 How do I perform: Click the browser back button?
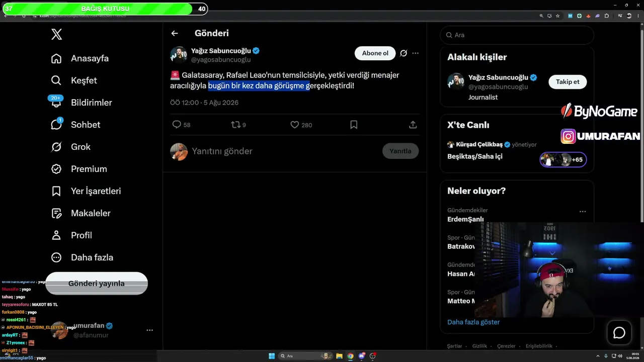pos(6,16)
